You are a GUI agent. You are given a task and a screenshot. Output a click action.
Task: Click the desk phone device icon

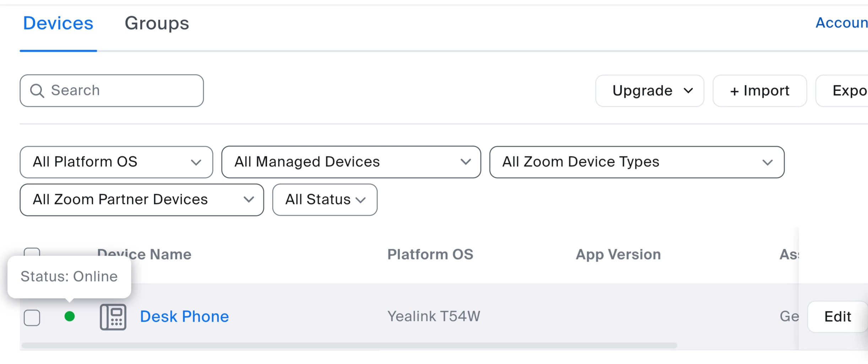113,317
